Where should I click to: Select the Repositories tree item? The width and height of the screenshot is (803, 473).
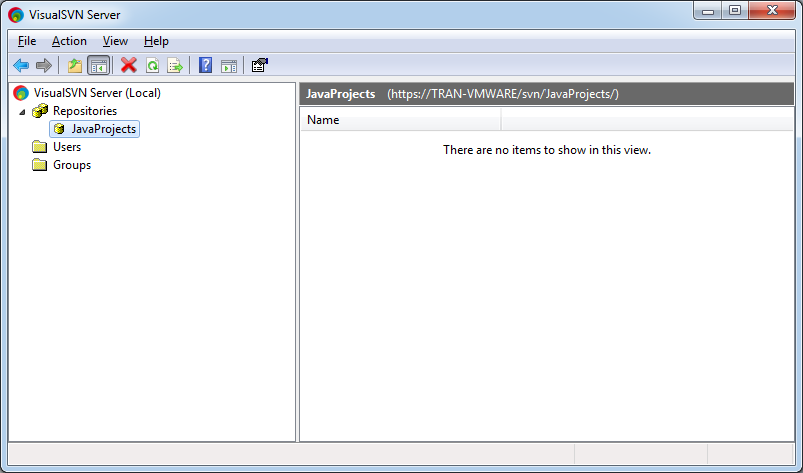(85, 111)
